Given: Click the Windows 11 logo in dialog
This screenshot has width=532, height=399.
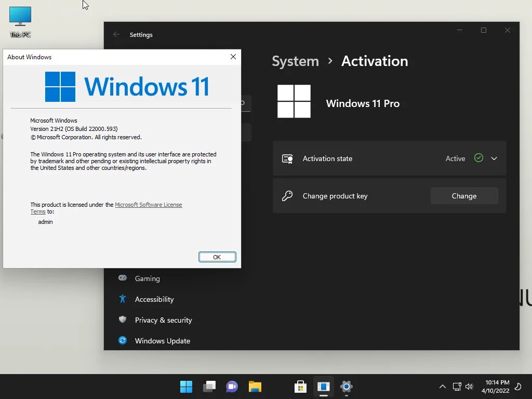Looking at the screenshot, I should (x=127, y=87).
